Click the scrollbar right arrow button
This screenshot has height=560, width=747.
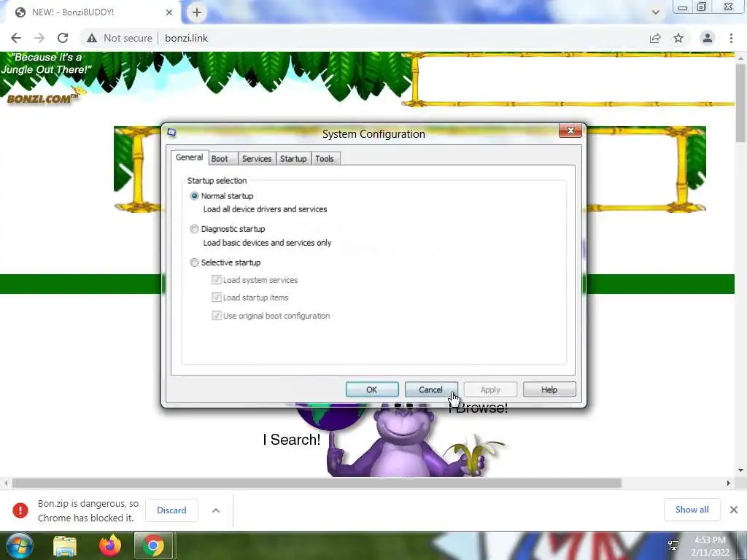click(x=729, y=483)
